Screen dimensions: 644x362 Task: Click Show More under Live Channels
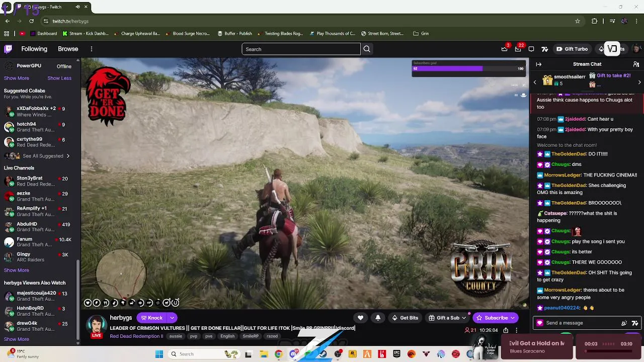tap(17, 270)
